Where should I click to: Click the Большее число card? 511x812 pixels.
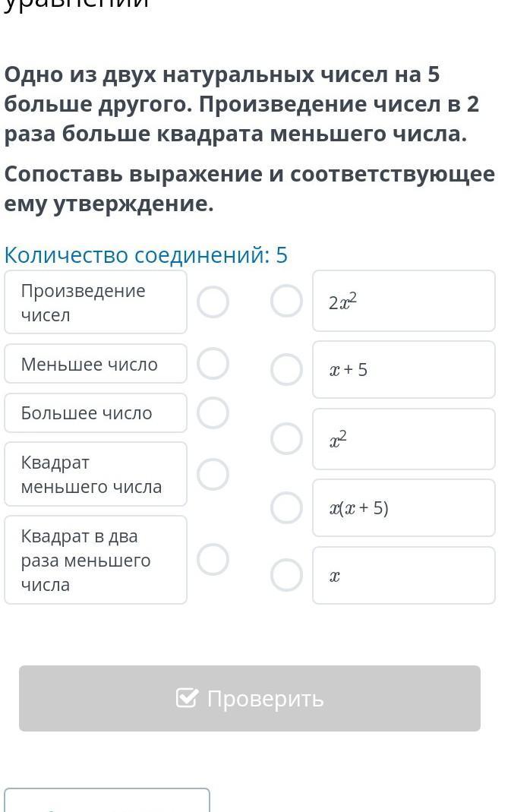(96, 413)
